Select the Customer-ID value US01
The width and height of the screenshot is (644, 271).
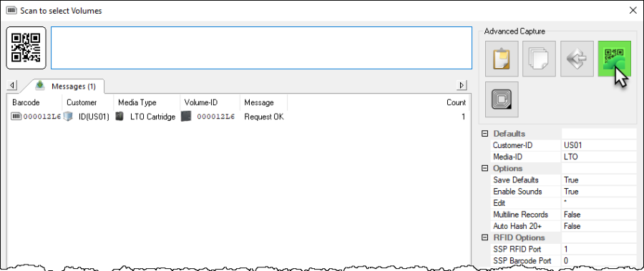(x=599, y=145)
